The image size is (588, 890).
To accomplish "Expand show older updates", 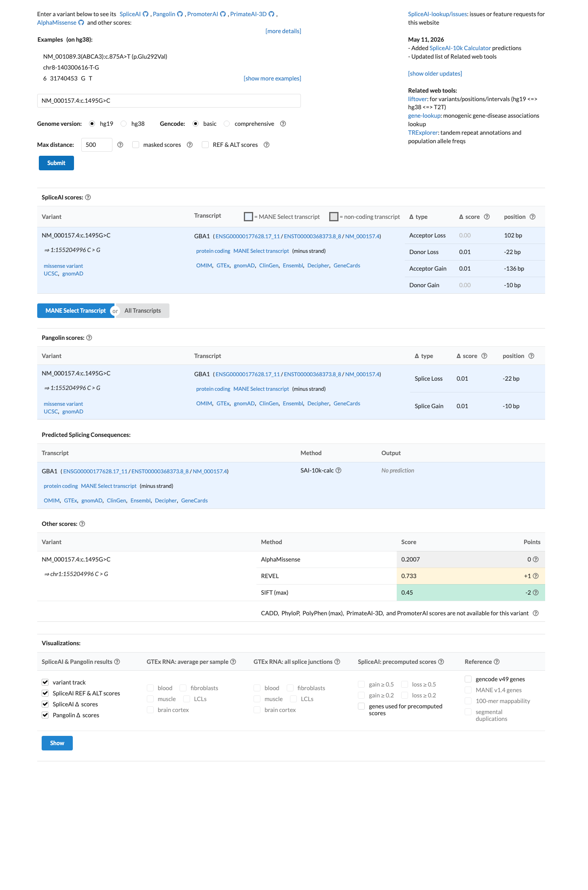I will click(435, 74).
